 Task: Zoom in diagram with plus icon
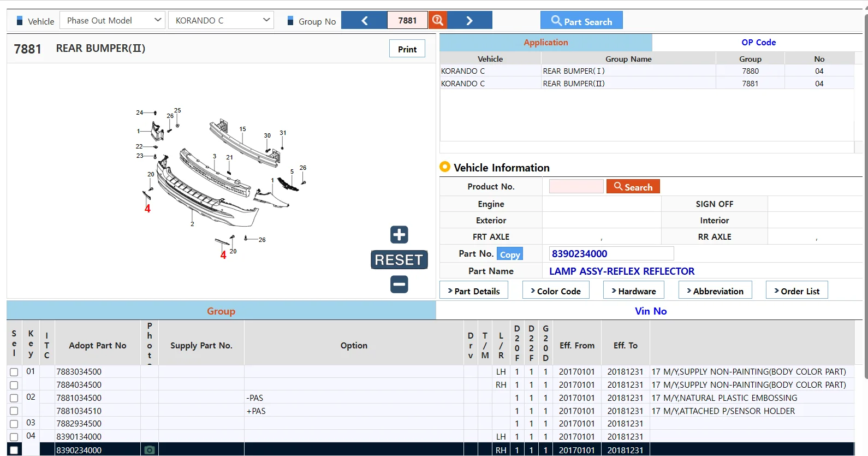pyautogui.click(x=399, y=235)
